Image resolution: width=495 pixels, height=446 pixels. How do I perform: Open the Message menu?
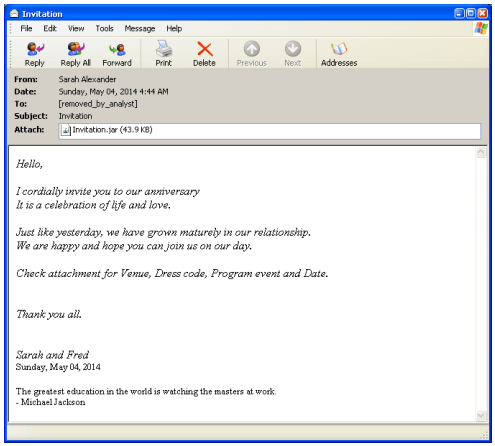click(140, 29)
